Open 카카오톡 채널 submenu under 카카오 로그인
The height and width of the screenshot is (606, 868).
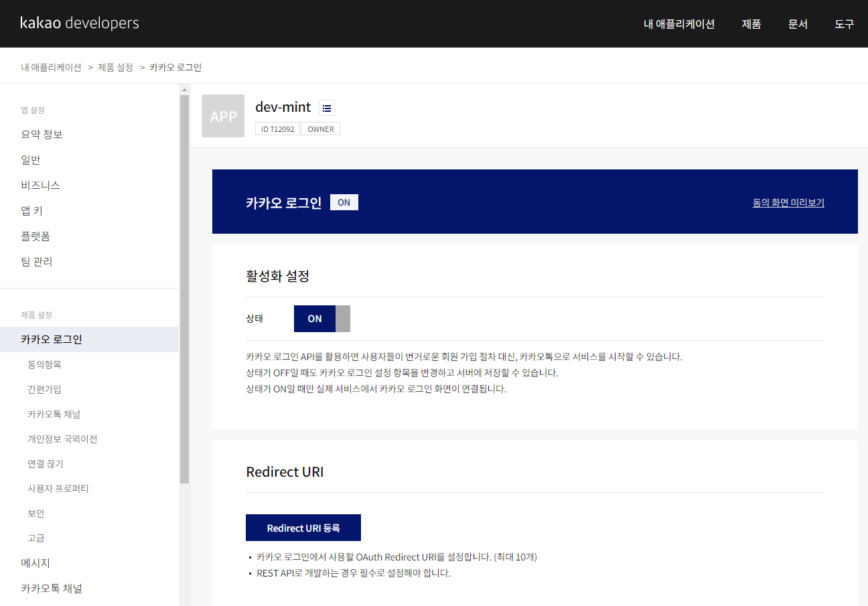click(54, 414)
